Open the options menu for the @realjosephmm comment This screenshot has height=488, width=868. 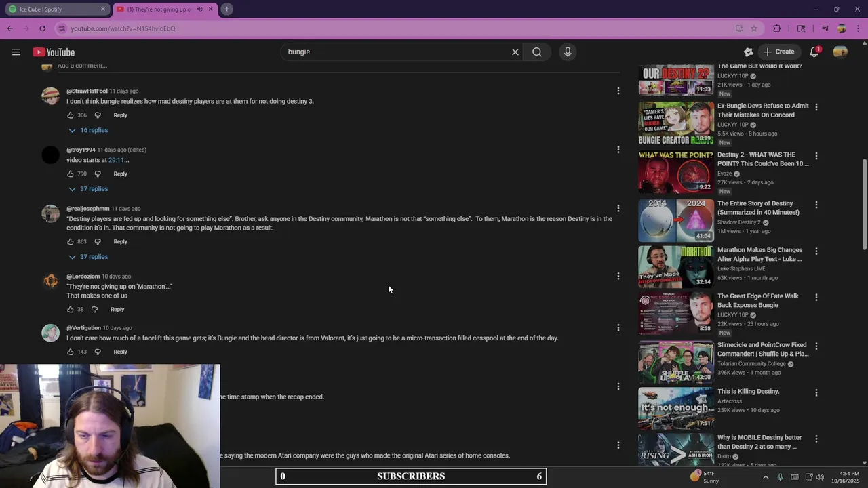tap(618, 208)
